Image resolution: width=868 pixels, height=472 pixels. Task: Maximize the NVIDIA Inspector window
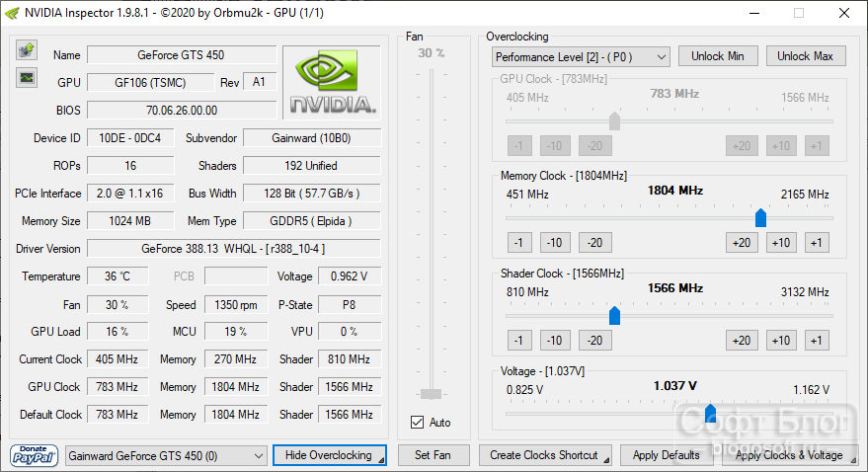click(x=799, y=13)
